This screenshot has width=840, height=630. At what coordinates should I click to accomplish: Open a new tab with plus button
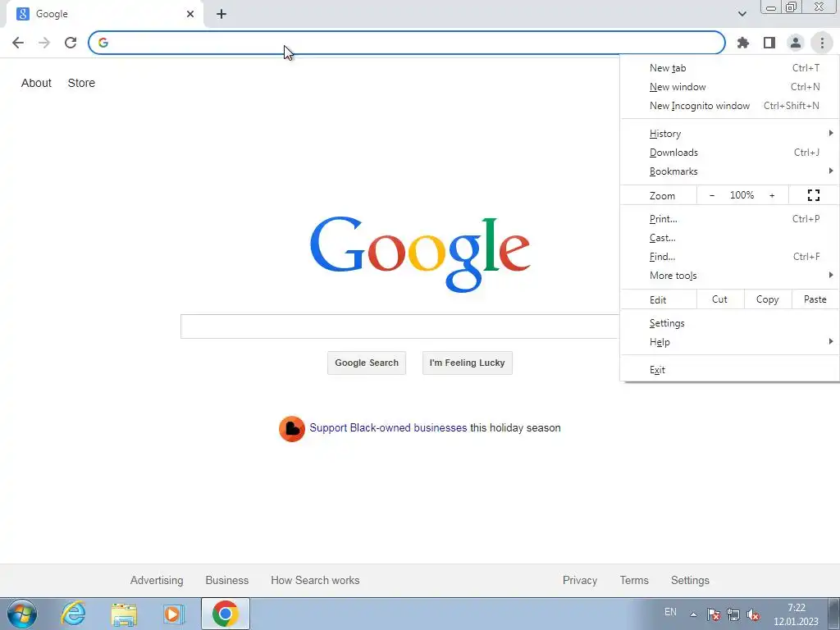221,14
